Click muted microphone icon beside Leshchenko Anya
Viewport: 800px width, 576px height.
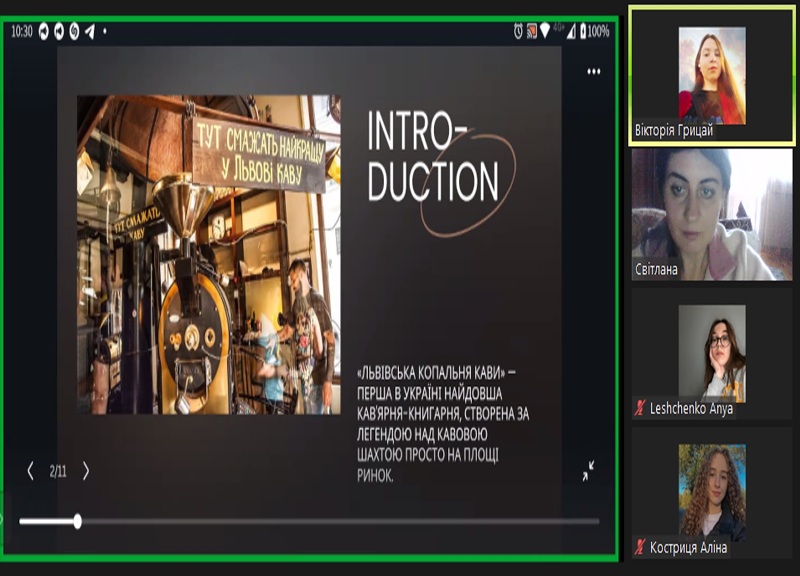tap(640, 408)
